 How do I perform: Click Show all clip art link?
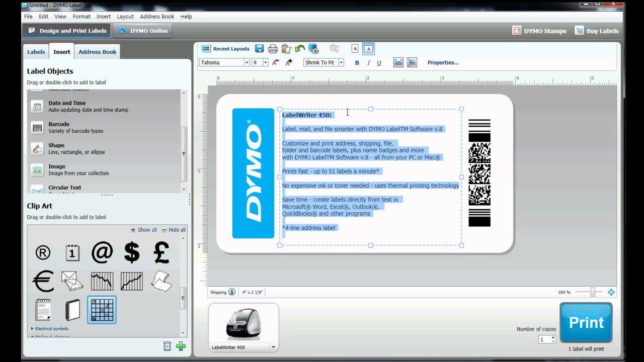(x=144, y=230)
